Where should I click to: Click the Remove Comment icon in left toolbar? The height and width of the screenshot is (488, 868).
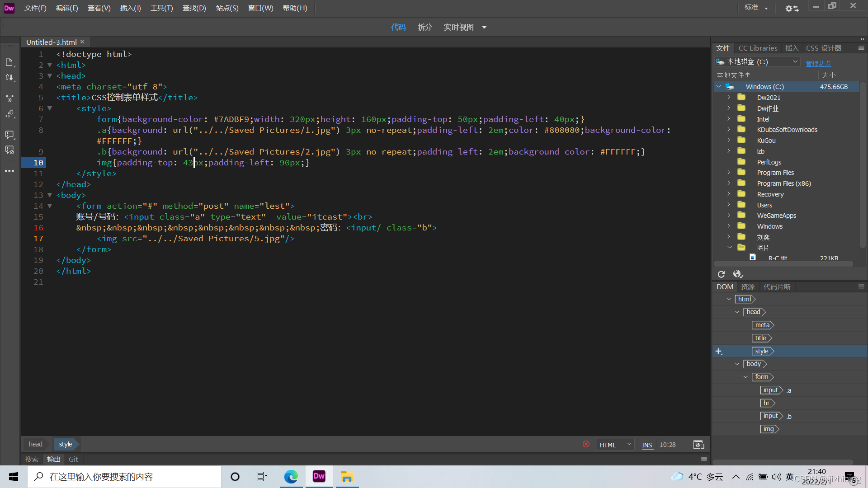coord(9,150)
